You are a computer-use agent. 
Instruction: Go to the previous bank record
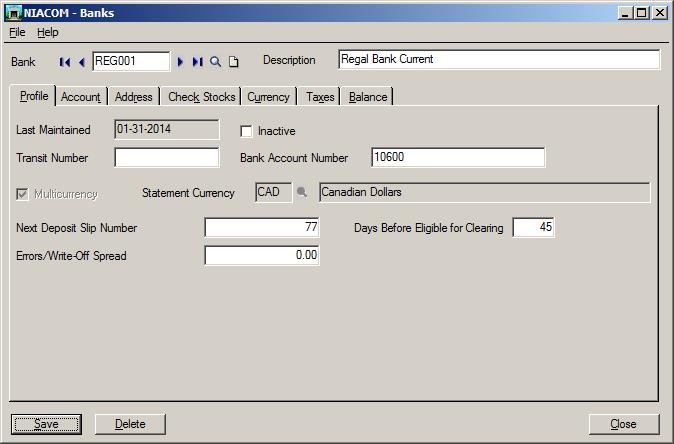click(x=82, y=62)
